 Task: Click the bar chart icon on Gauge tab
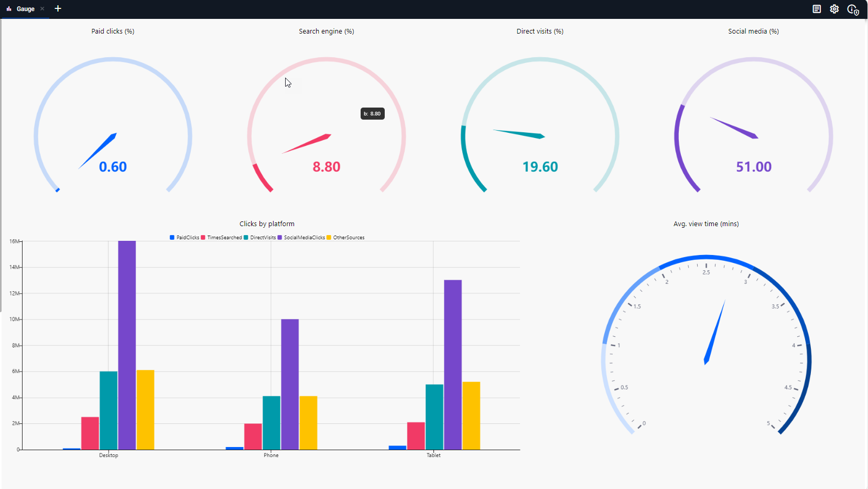(x=9, y=9)
